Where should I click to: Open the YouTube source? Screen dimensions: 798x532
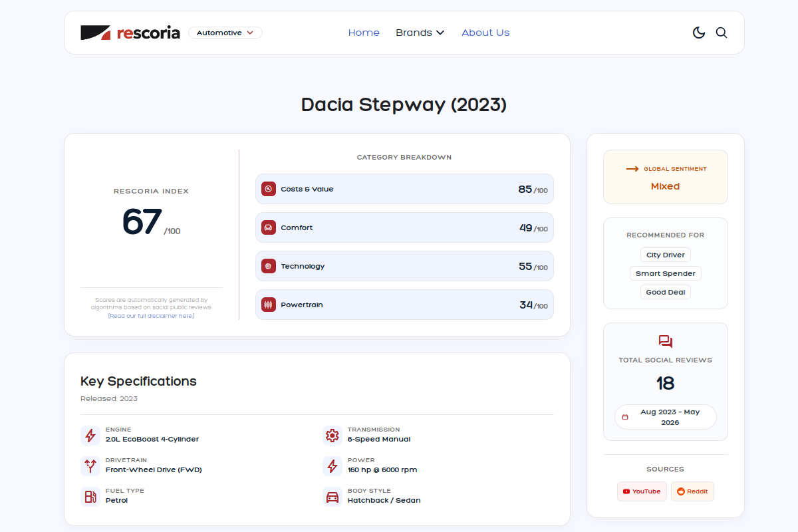(642, 491)
